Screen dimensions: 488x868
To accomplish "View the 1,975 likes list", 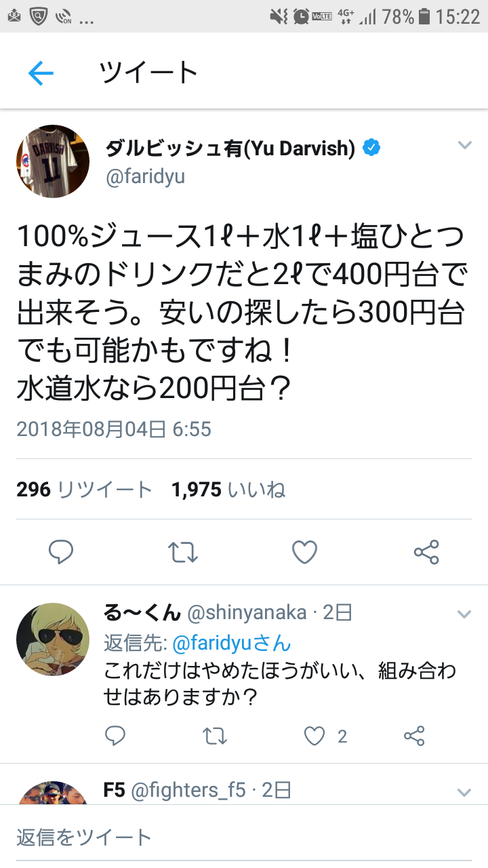I will [228, 490].
